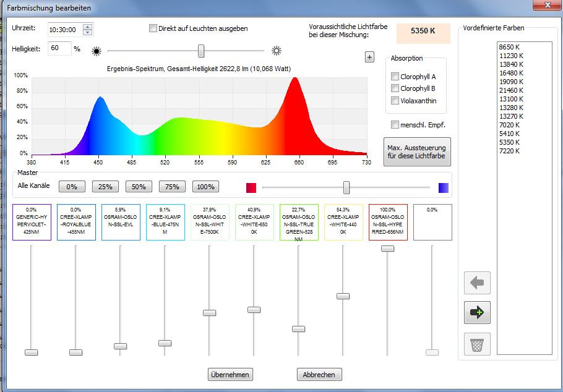
Task: Enable Direkt auf Leuchten ausgeben checkbox
Action: click(x=153, y=28)
